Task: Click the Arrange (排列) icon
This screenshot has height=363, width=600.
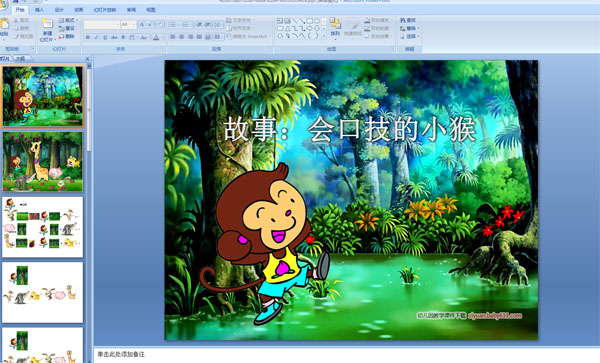Action: (335, 24)
